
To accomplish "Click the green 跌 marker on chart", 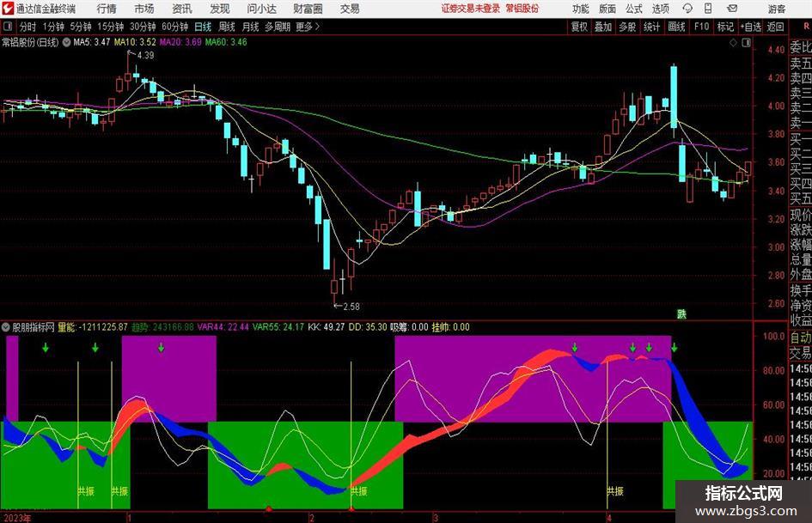I will [681, 313].
